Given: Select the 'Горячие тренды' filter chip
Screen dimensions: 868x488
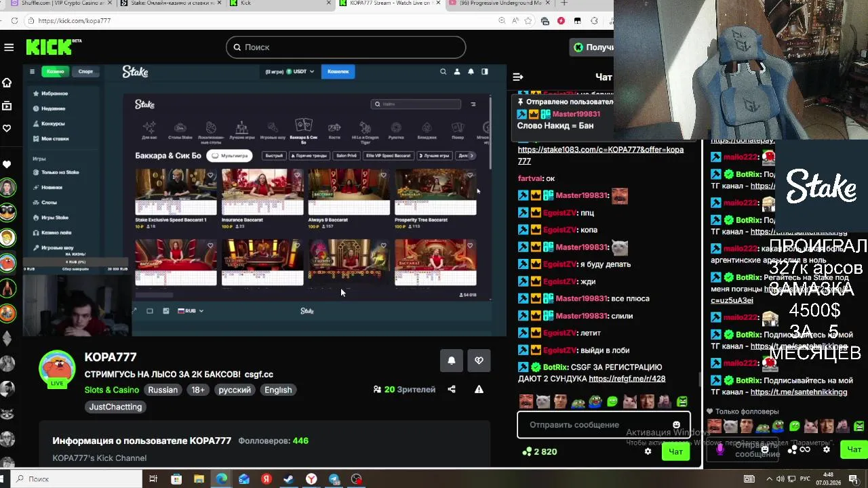Looking at the screenshot, I should [309, 156].
